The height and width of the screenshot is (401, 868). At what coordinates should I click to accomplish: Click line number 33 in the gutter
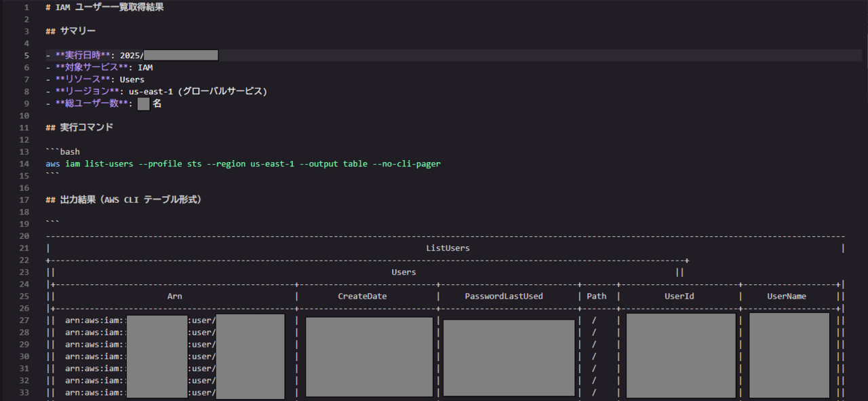(x=24, y=392)
